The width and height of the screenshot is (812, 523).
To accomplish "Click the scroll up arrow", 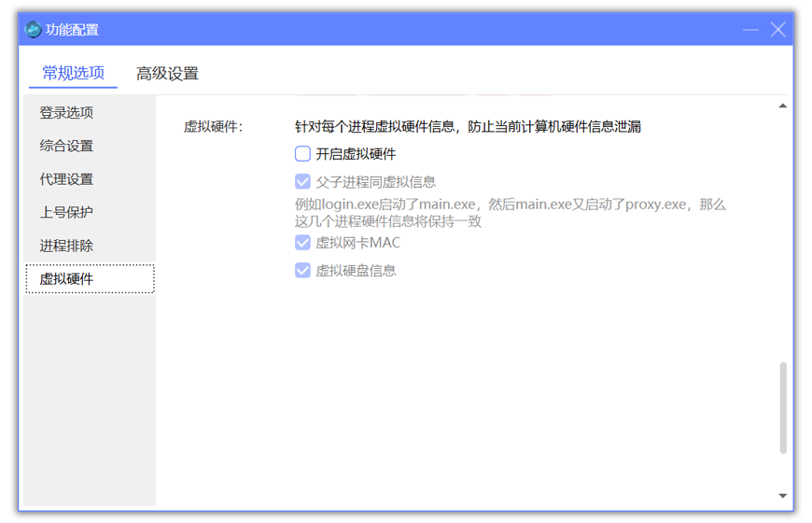I will click(782, 106).
